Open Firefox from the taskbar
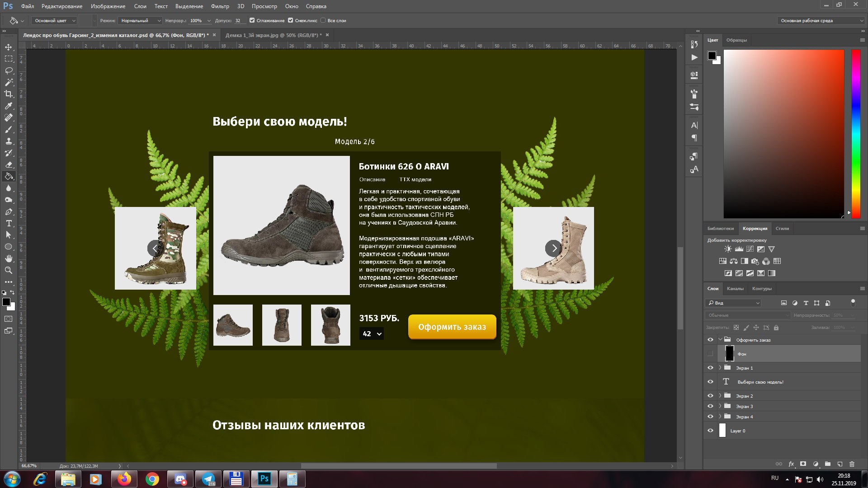The image size is (868, 488). coord(124,479)
